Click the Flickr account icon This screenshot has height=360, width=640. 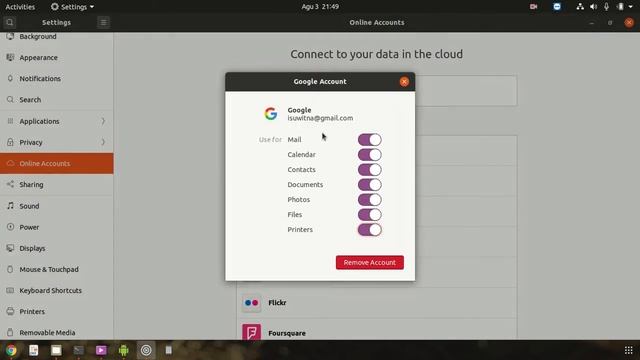[x=251, y=303]
